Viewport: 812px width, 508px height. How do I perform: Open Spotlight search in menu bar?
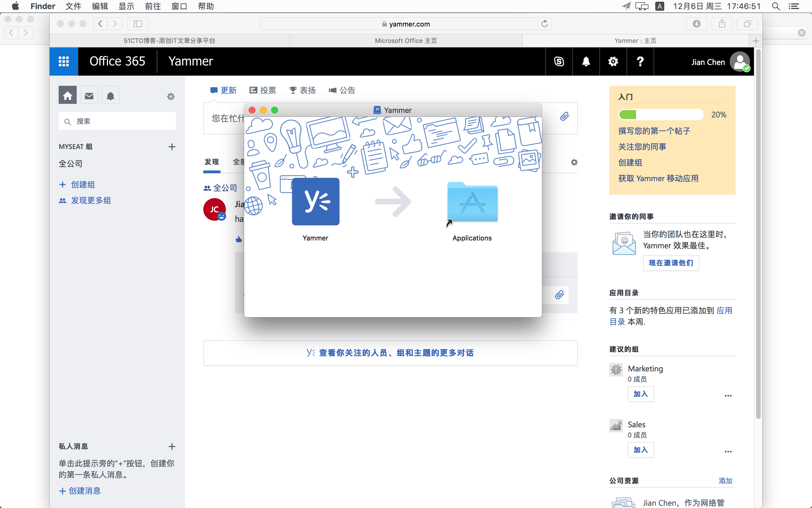776,6
